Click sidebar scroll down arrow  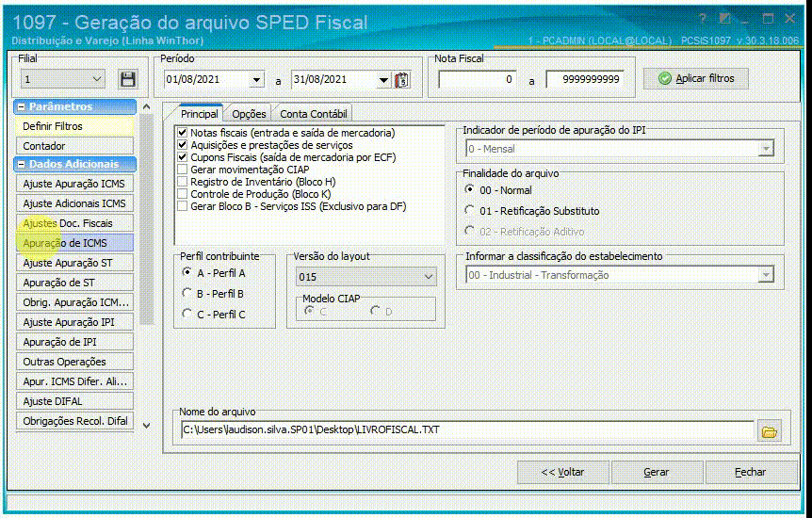[147, 426]
